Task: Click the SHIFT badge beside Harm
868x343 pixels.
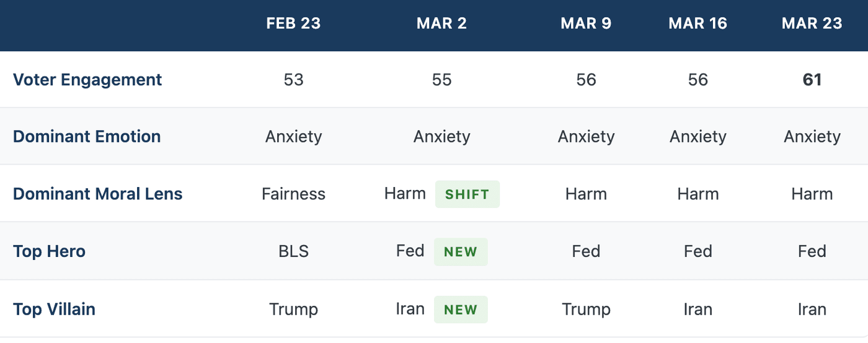Action: coord(467,194)
